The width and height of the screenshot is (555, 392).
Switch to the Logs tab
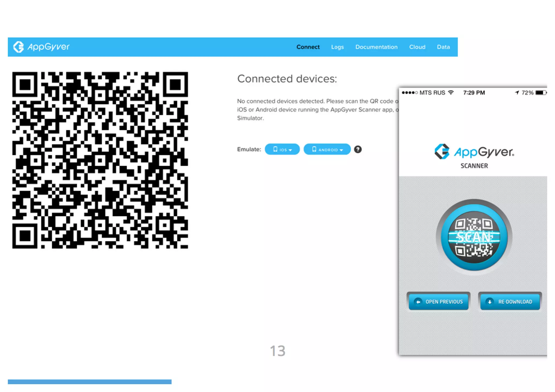[x=337, y=47]
